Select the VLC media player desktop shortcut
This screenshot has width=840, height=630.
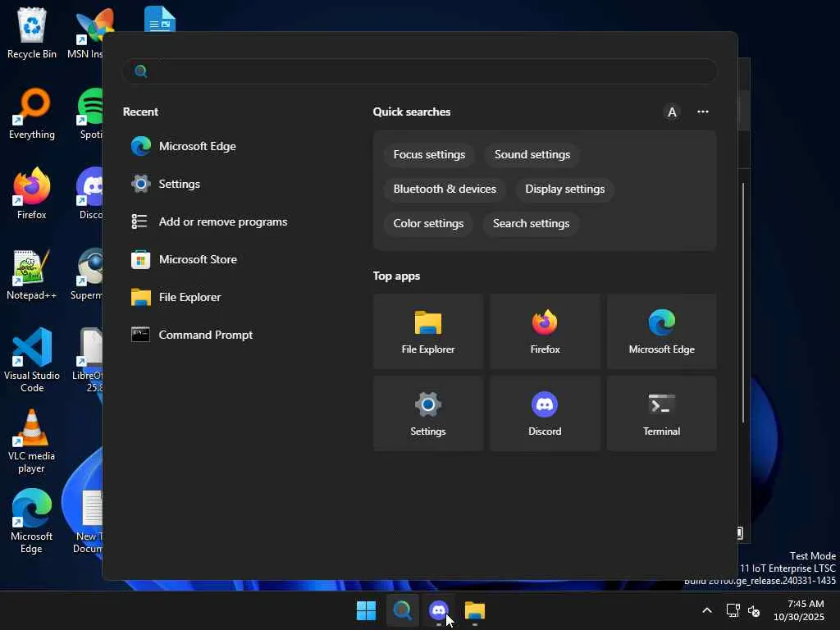coord(32,441)
